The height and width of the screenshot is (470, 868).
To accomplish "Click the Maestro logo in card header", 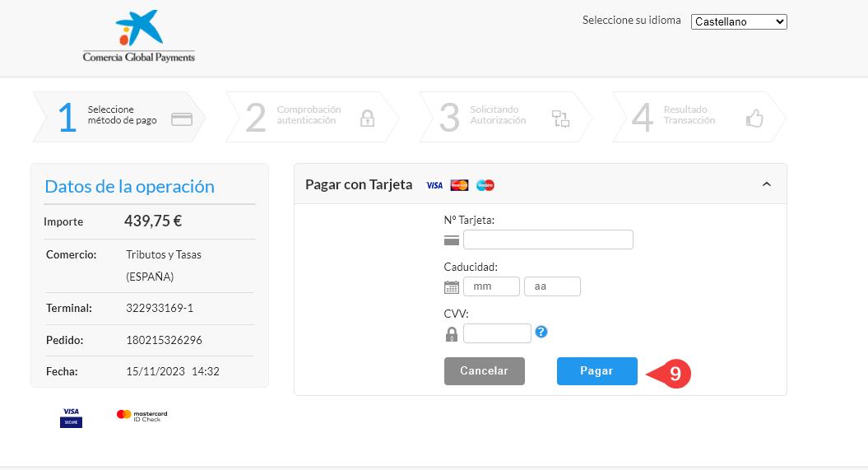I will tap(485, 185).
